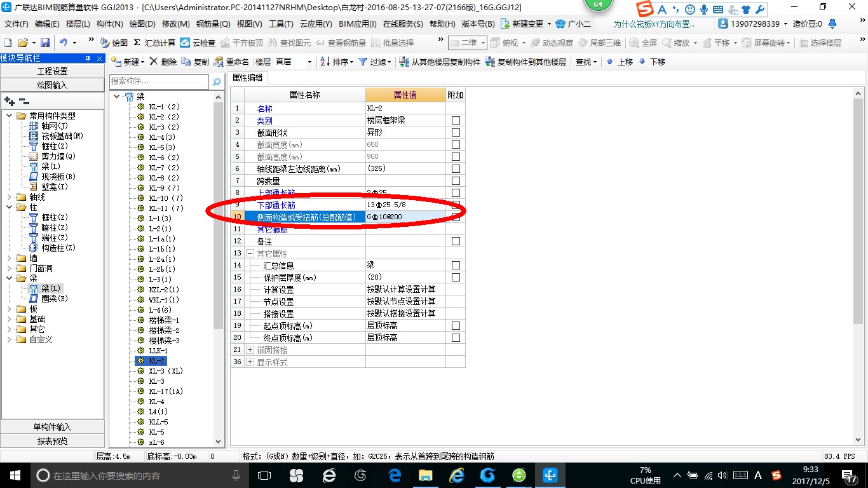868x488 pixels.
Task: Click 复制构件到其他楼层
Action: pyautogui.click(x=526, y=62)
